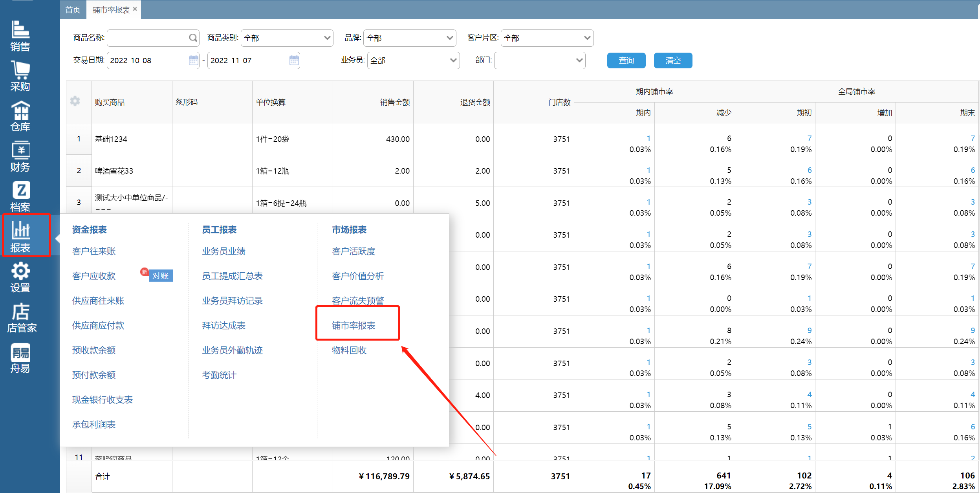Open 供应商应付款 link
This screenshot has height=493, width=980.
98,325
